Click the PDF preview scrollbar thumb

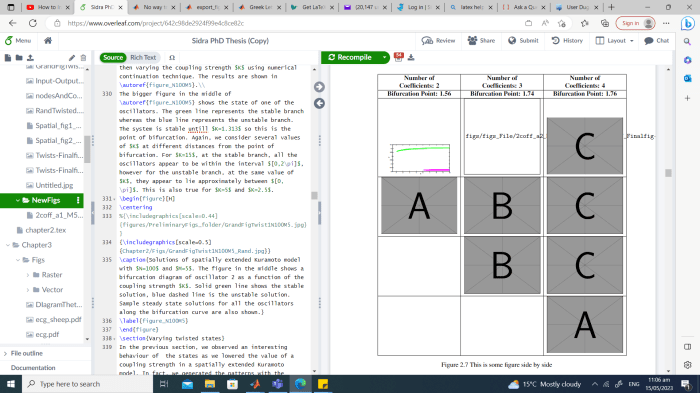click(x=668, y=173)
